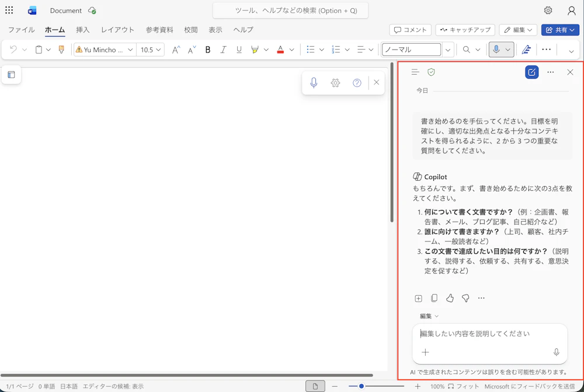Open the account profile icon

[571, 10]
